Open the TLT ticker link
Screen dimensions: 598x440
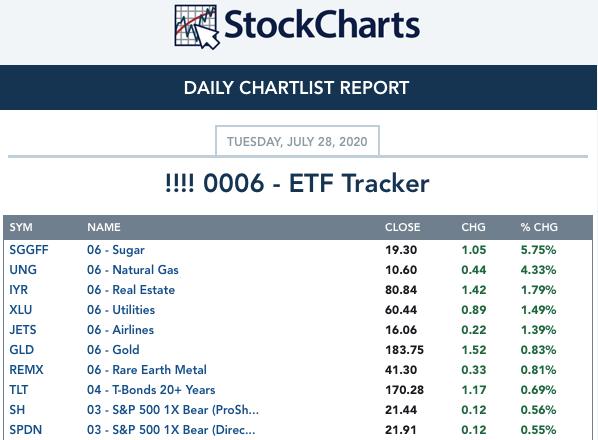[19, 390]
